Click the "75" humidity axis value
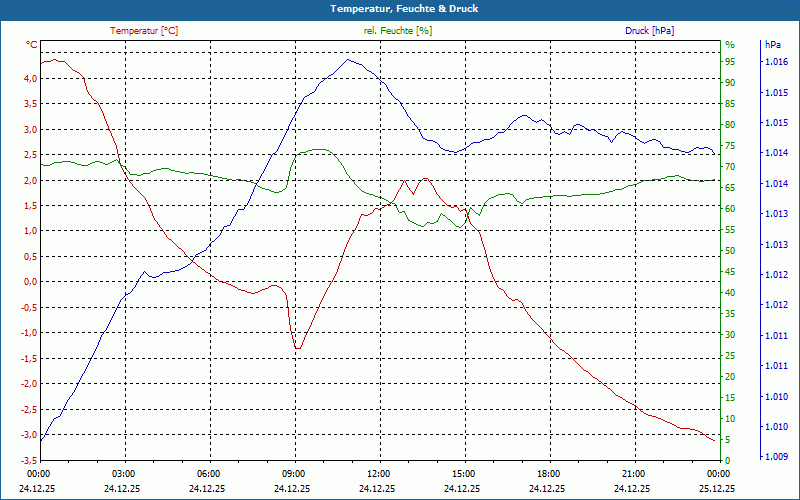This screenshot has width=800, height=500. [730, 146]
